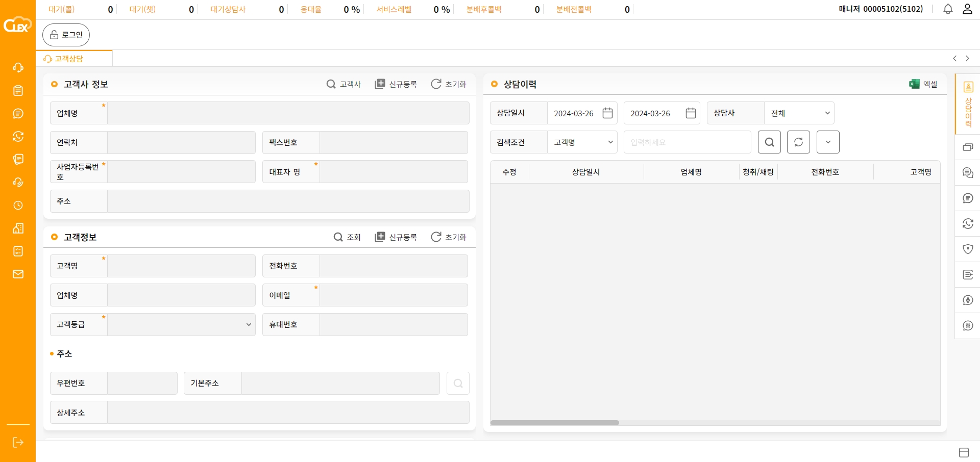
Task: Open the 상담이력 right side panel tab
Action: pyautogui.click(x=968, y=105)
